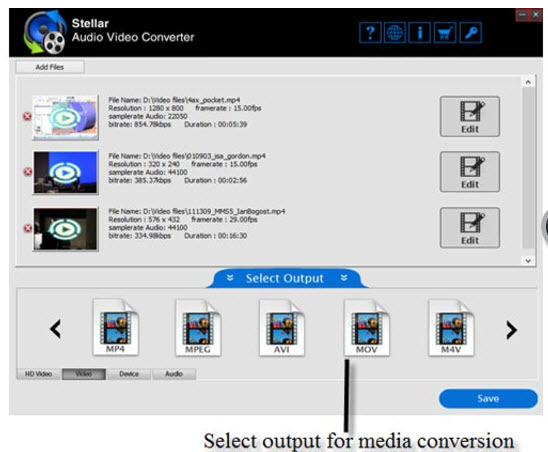
Task: Click the file list scrollbar thumb
Action: (528, 168)
